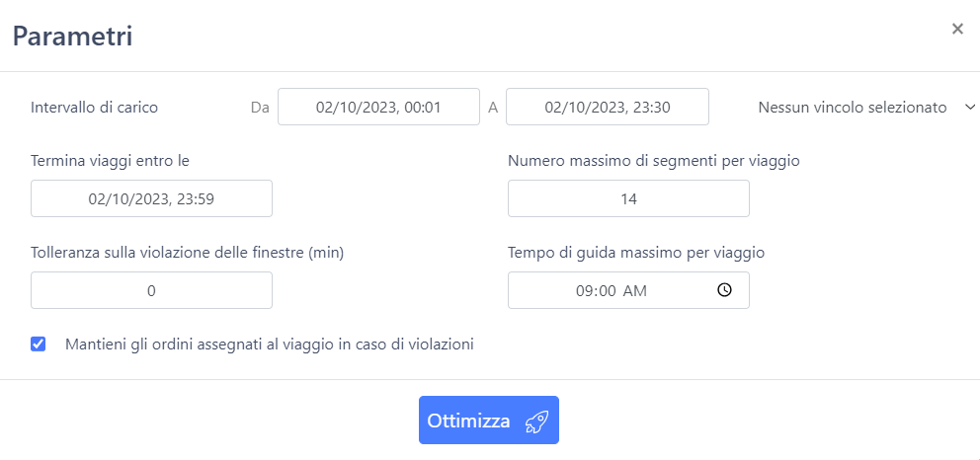Viewport: 980px width, 460px height.
Task: Open the clock picker in driving time field
Action: click(724, 290)
